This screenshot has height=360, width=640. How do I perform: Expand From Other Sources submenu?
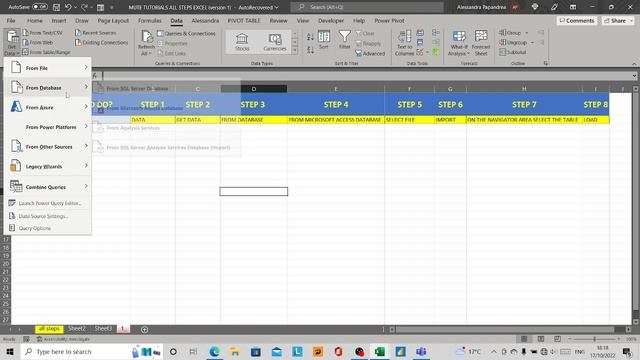tap(48, 147)
